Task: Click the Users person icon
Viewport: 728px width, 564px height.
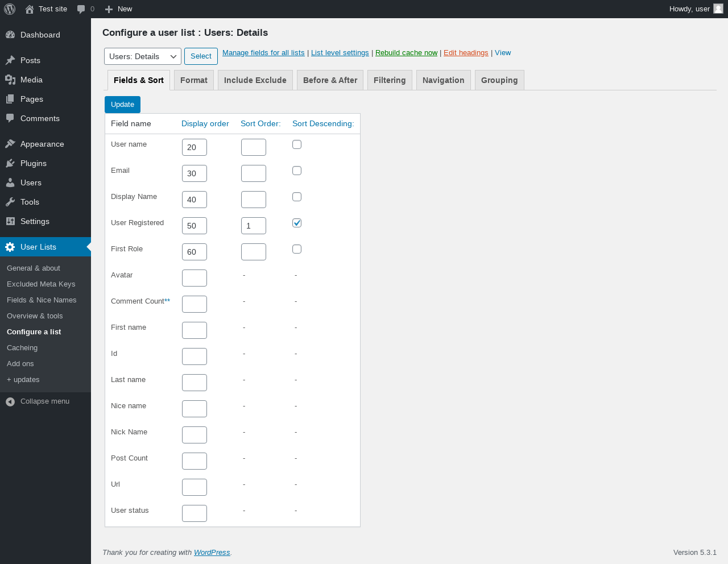Action: click(x=10, y=183)
